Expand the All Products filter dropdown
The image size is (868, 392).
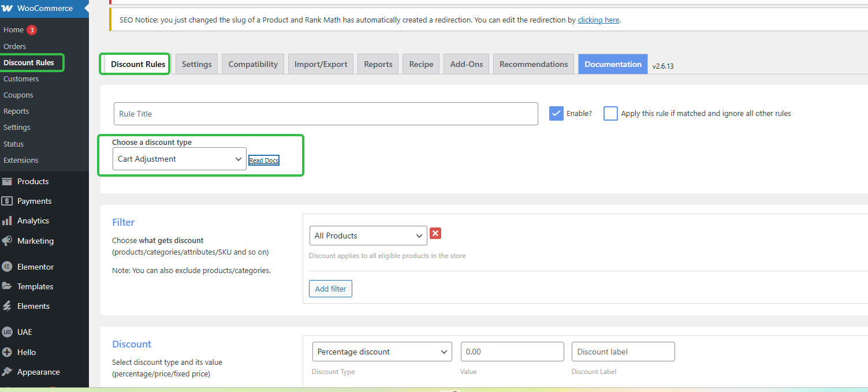coord(368,236)
